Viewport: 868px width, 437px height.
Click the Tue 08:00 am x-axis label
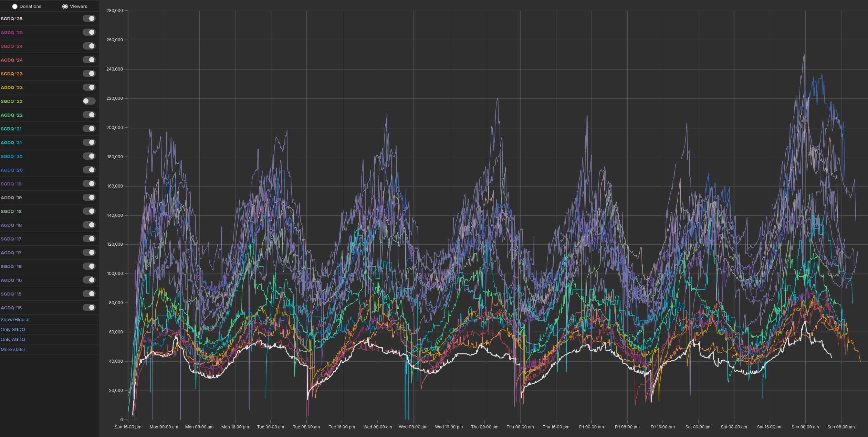click(x=306, y=427)
